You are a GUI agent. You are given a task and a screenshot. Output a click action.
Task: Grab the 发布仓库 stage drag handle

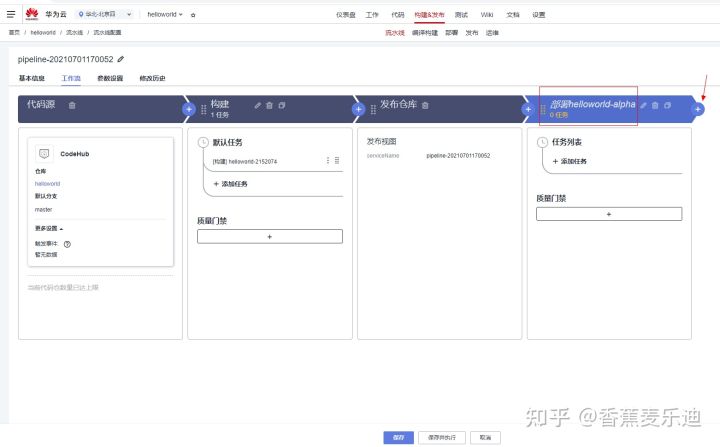pos(373,109)
